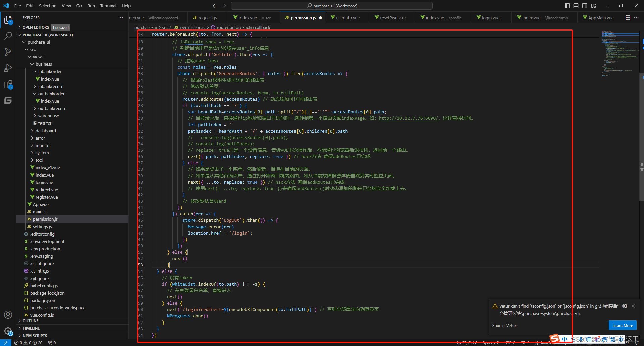Open the Explorer view icon

(8, 20)
